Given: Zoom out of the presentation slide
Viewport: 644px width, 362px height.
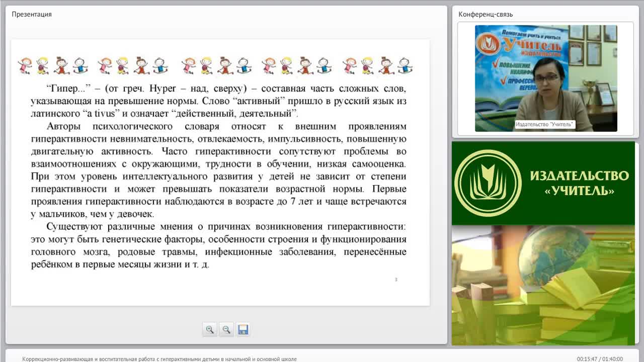Looking at the screenshot, I should [x=226, y=330].
